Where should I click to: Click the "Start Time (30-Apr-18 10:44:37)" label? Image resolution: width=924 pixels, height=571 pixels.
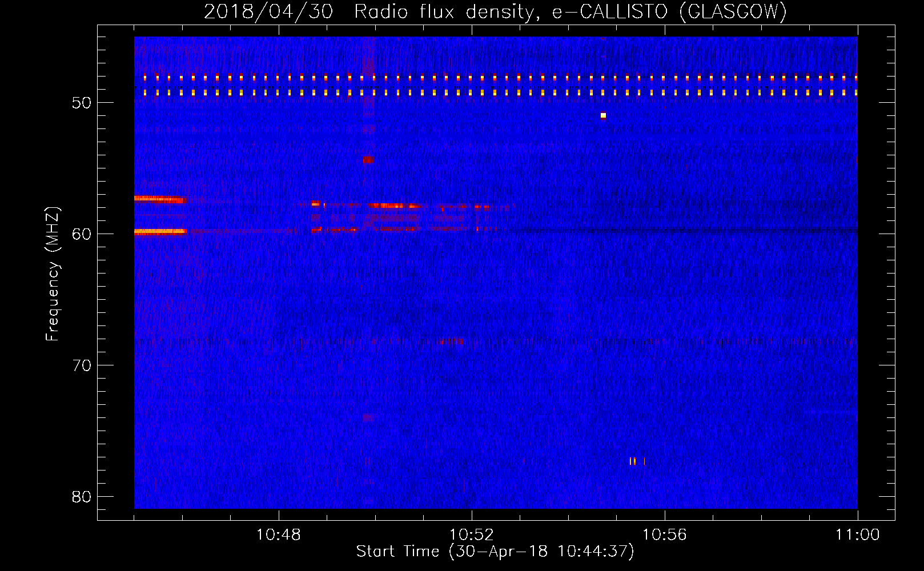(x=495, y=552)
